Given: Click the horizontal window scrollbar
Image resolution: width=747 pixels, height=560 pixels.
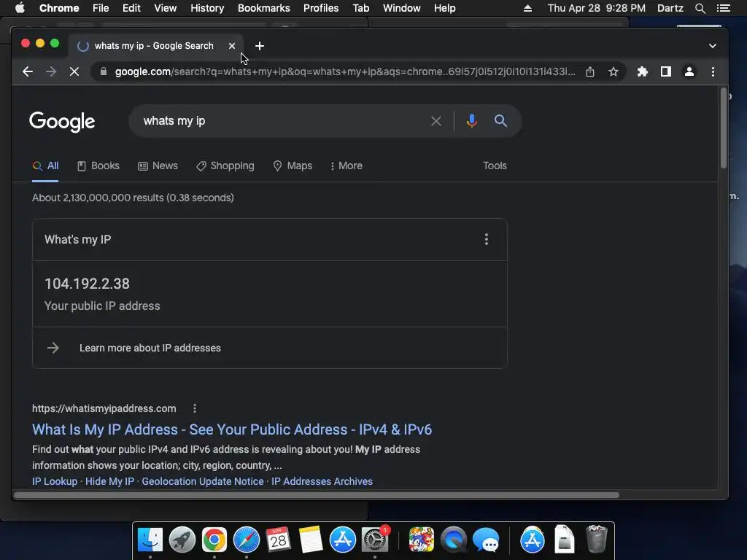Looking at the screenshot, I should [x=317, y=495].
